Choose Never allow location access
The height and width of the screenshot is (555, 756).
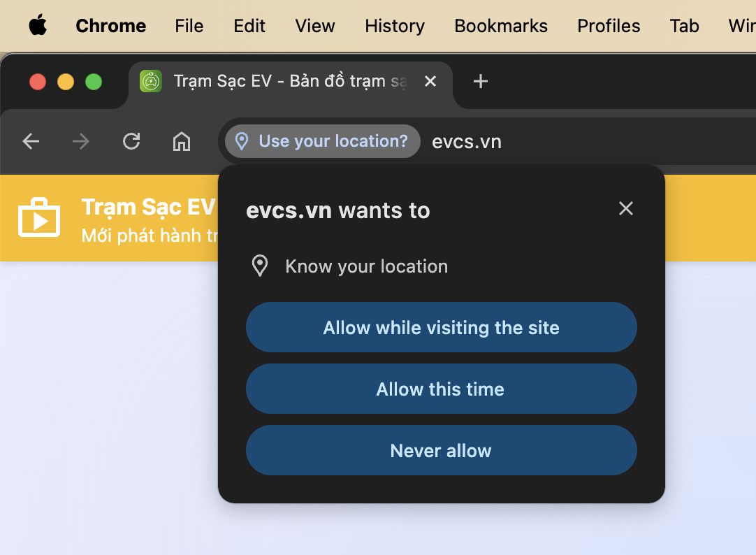pos(441,450)
